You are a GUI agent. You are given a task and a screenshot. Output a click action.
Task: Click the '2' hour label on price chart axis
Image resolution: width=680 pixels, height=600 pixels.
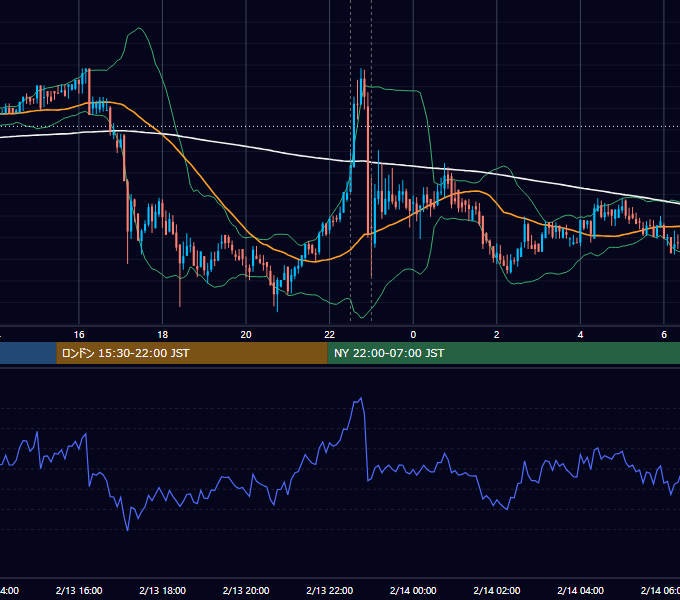click(x=497, y=335)
